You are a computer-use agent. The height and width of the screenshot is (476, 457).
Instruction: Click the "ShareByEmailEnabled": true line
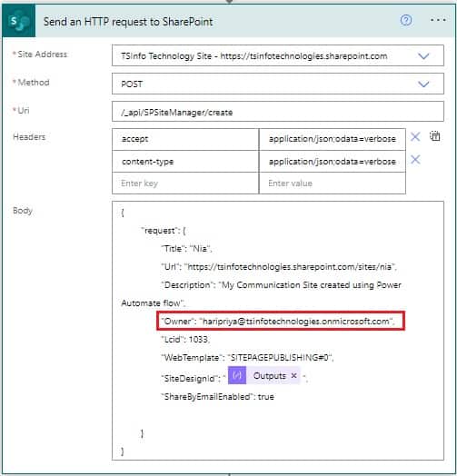217,396
